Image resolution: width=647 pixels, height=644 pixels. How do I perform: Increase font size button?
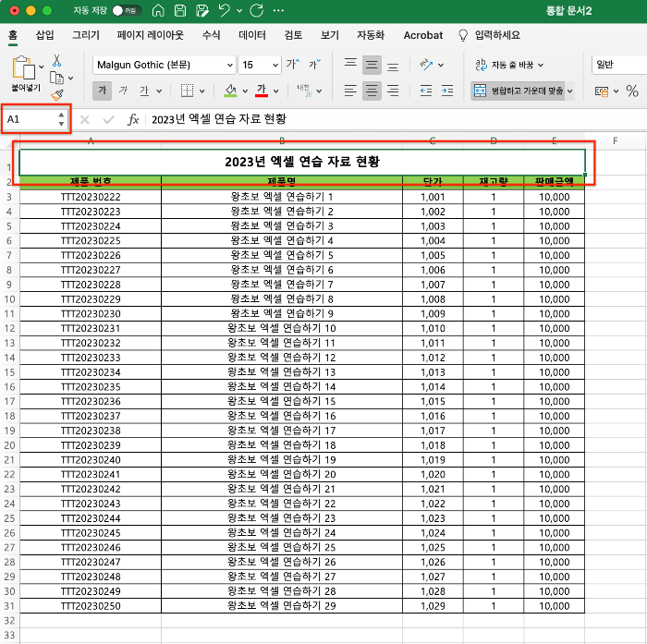point(293,65)
